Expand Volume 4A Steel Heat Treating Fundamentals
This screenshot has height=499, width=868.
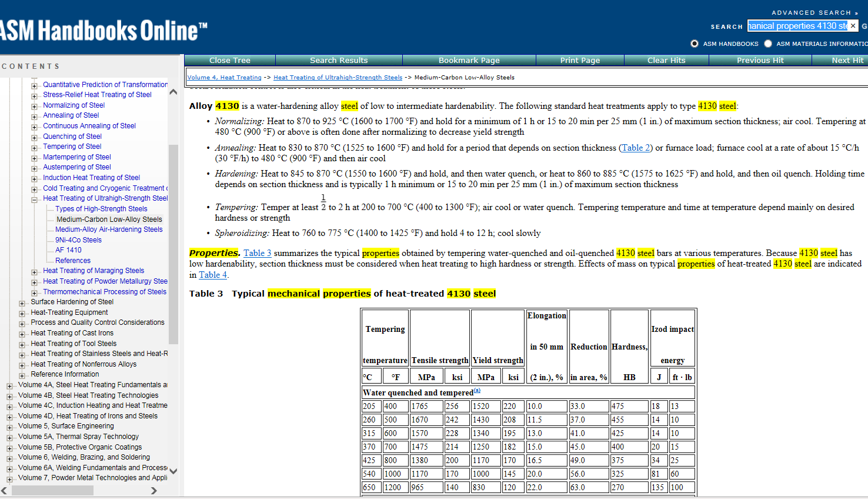point(9,386)
